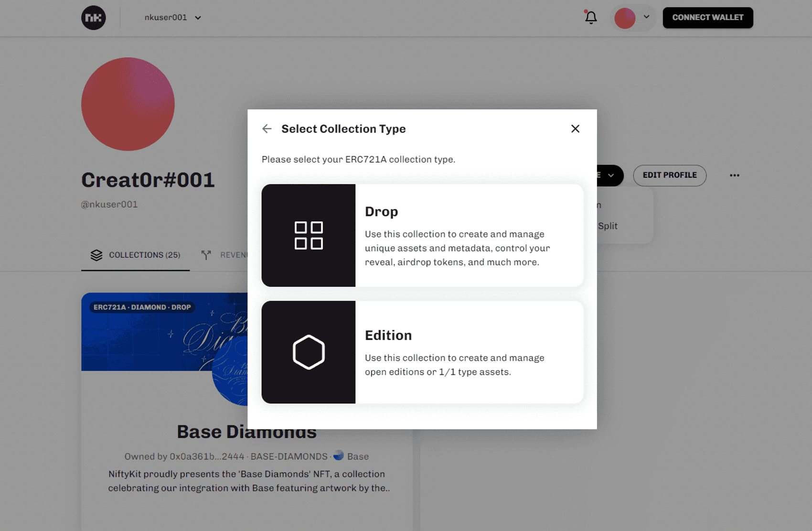Expand the create button dropdown chevron
The height and width of the screenshot is (531, 812).
611,175
